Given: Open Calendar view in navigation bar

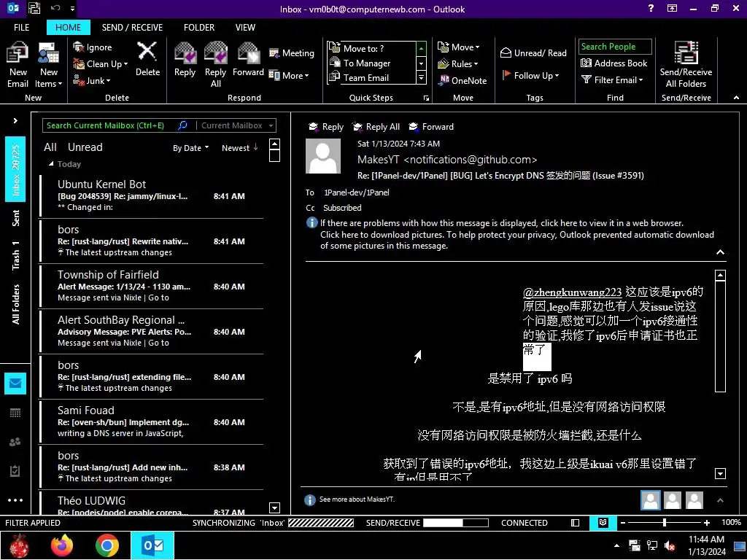Looking at the screenshot, I should [x=15, y=413].
